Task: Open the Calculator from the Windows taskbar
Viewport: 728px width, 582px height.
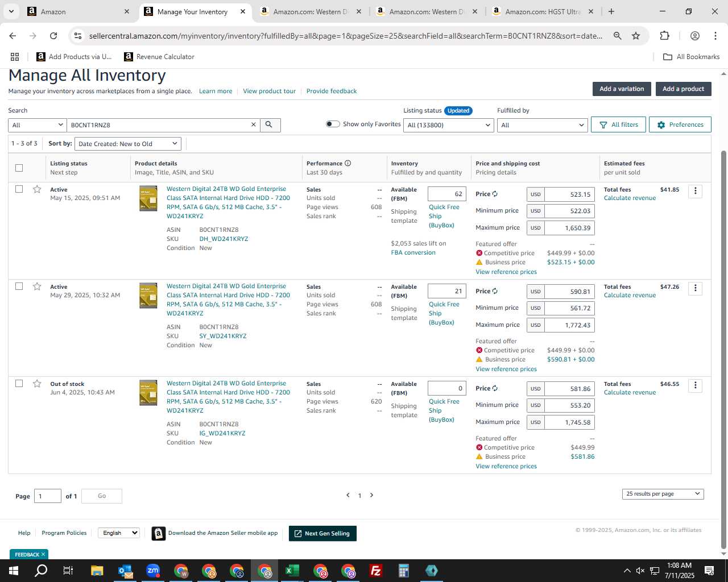Action: pyautogui.click(x=404, y=571)
